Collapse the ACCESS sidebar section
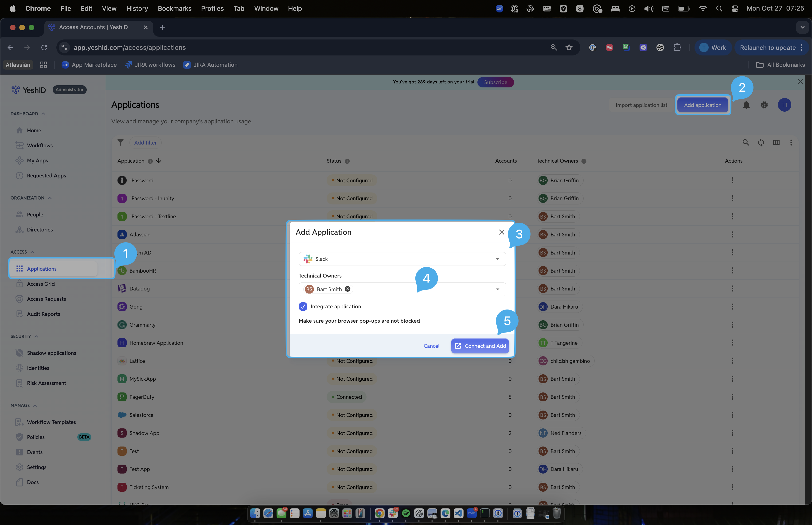The height and width of the screenshot is (525, 812). [32, 252]
